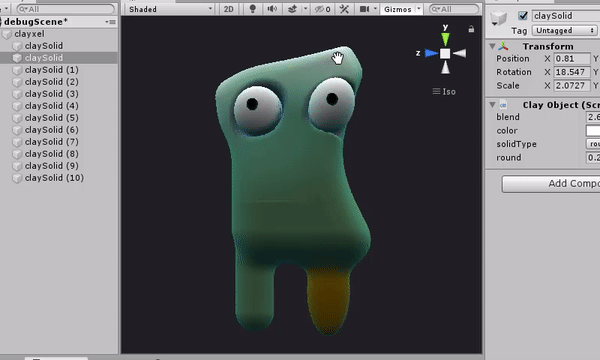Open scene camera dropdown arrow
This screenshot has width=600, height=360.
[x=375, y=9]
